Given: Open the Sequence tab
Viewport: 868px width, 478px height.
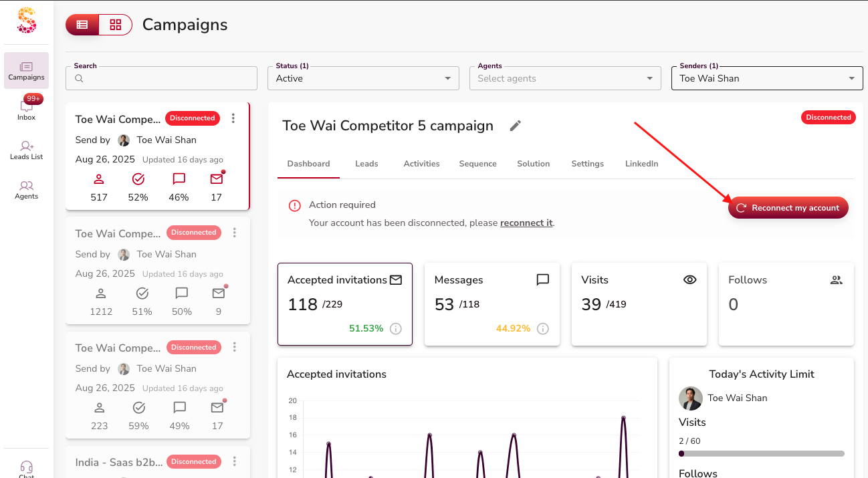Looking at the screenshot, I should [477, 164].
